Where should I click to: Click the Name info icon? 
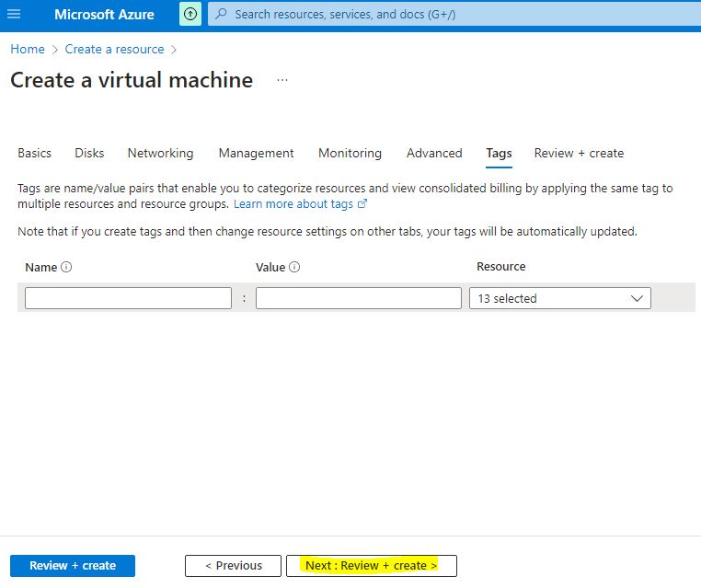click(x=66, y=268)
